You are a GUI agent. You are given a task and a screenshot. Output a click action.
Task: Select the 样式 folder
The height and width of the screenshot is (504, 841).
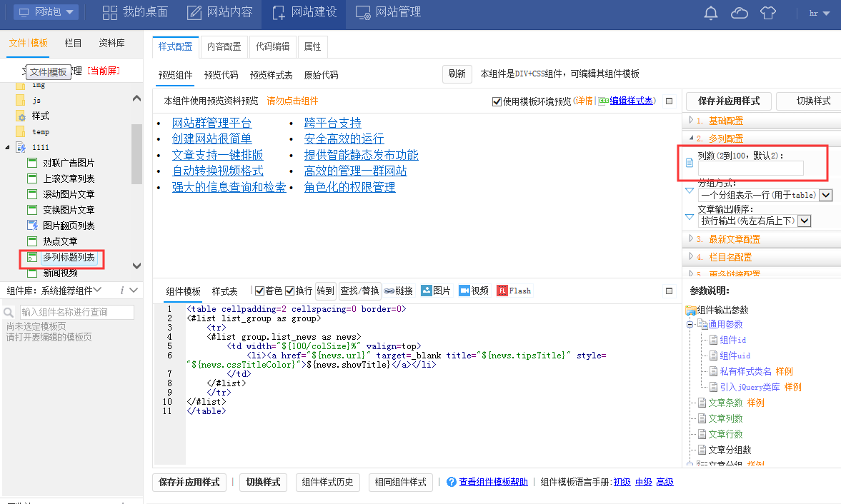(40, 116)
